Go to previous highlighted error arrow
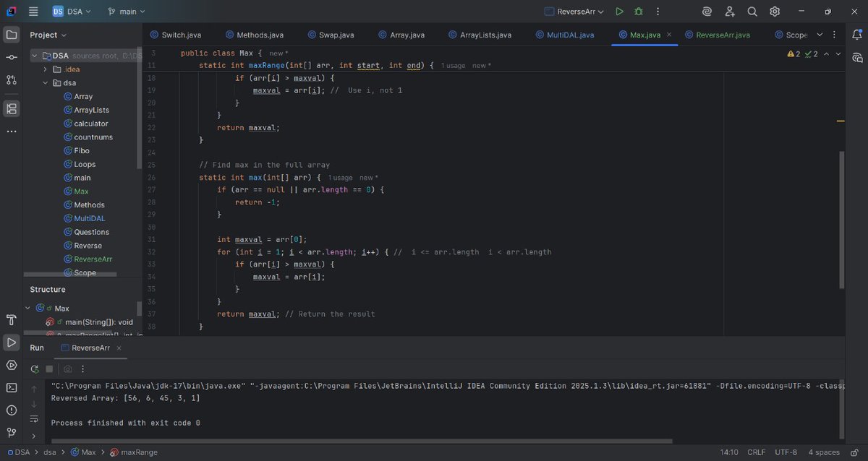Image resolution: width=868 pixels, height=461 pixels. click(x=827, y=54)
